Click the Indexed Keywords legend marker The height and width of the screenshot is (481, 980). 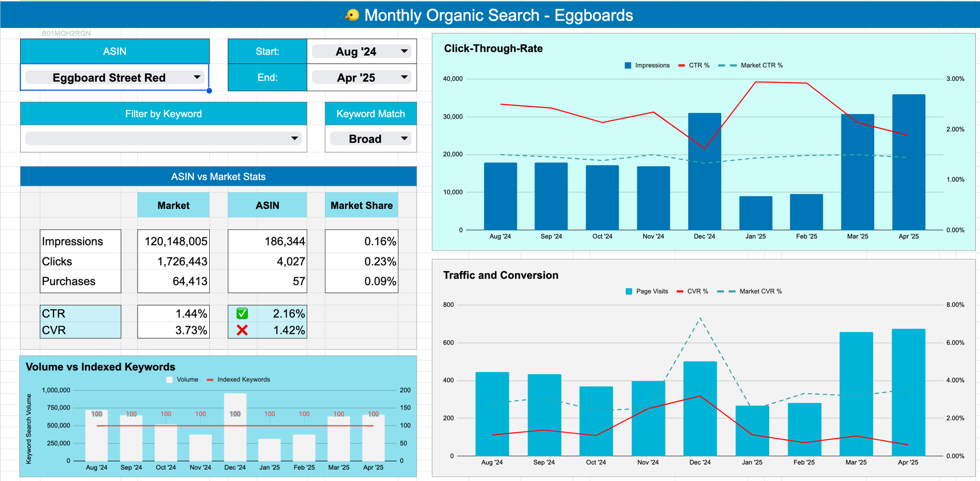point(210,380)
